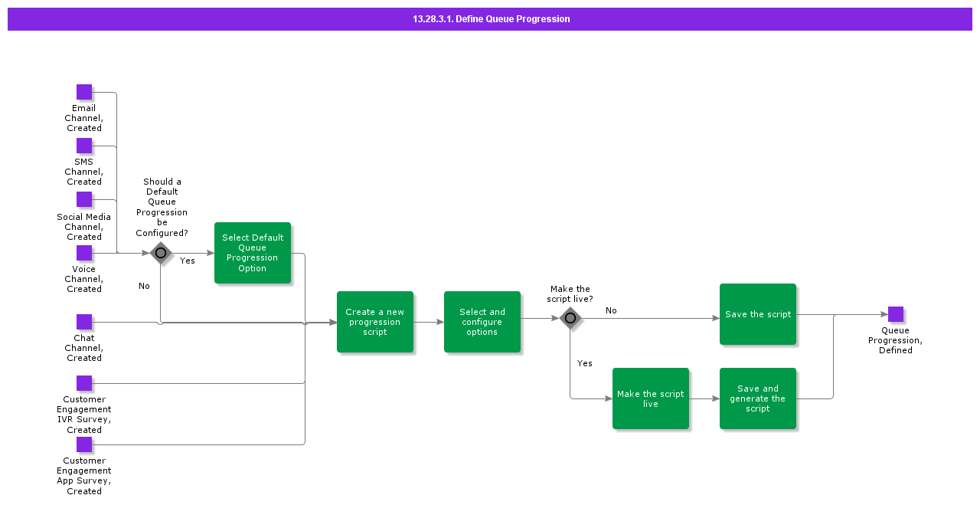Select the Select and configure options step
The width and height of the screenshot is (980, 505).
pyautogui.click(x=482, y=322)
